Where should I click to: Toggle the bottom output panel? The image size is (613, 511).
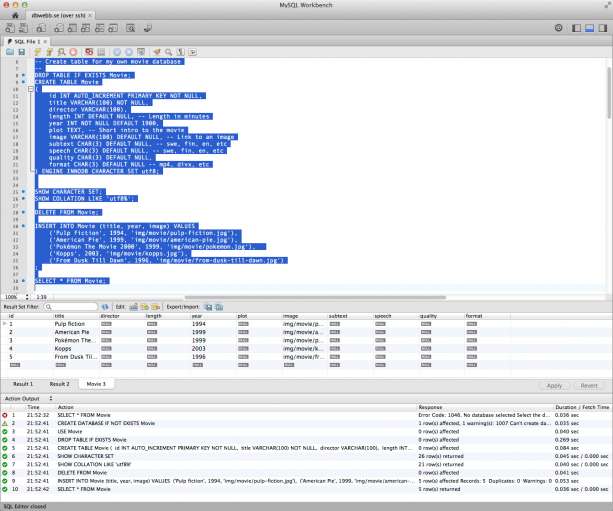pyautogui.click(x=590, y=28)
